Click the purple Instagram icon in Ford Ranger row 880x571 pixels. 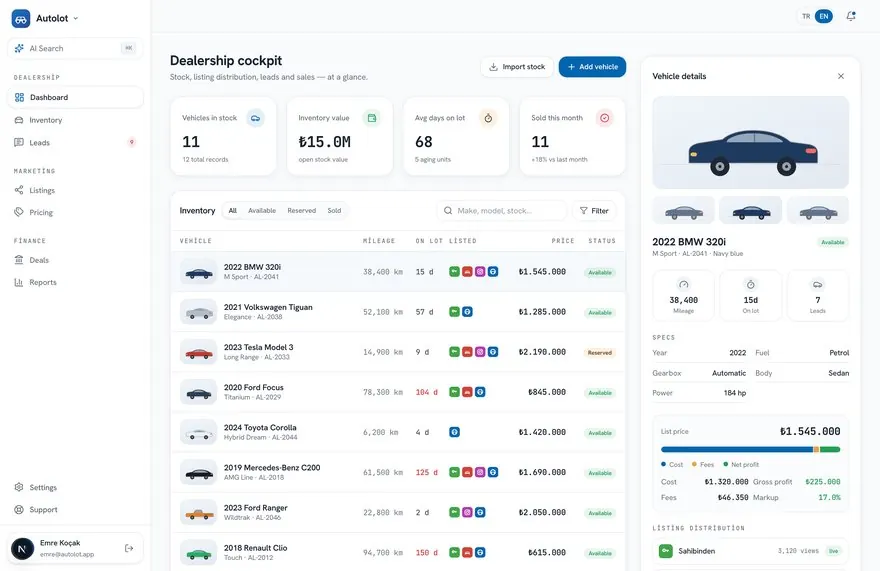pos(467,513)
